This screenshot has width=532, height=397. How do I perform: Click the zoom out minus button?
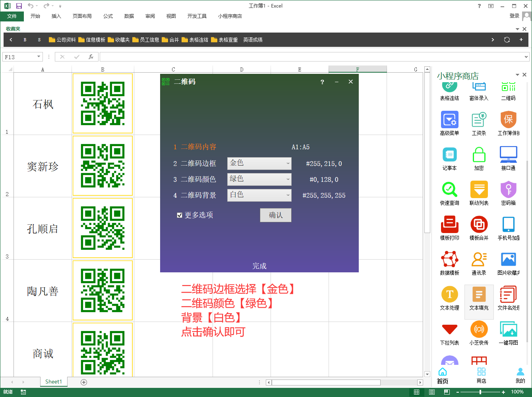click(457, 392)
